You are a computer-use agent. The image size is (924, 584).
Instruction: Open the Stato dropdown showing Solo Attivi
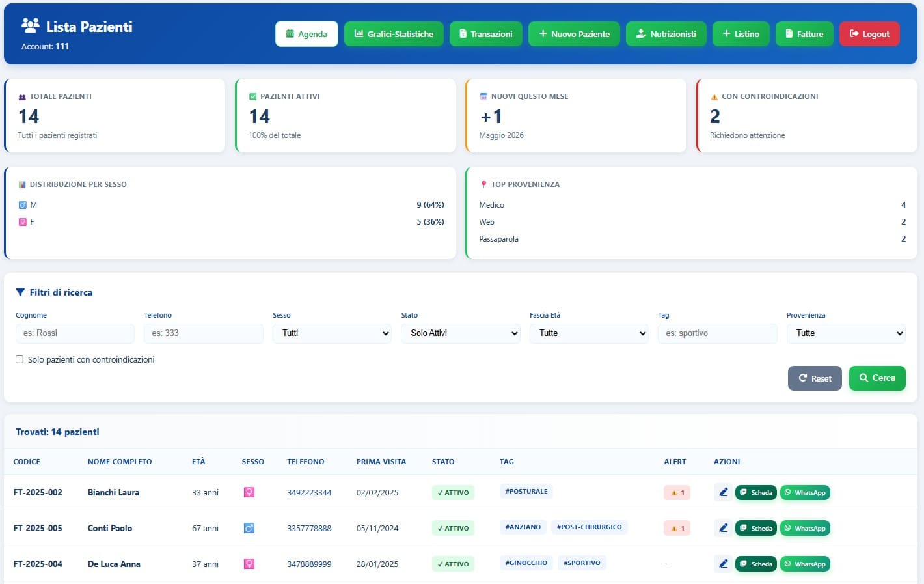[461, 333]
